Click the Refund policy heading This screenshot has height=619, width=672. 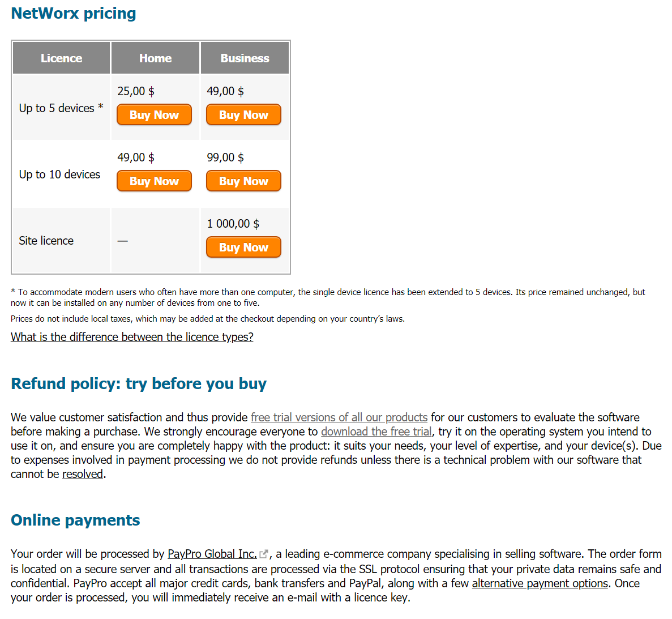139,384
